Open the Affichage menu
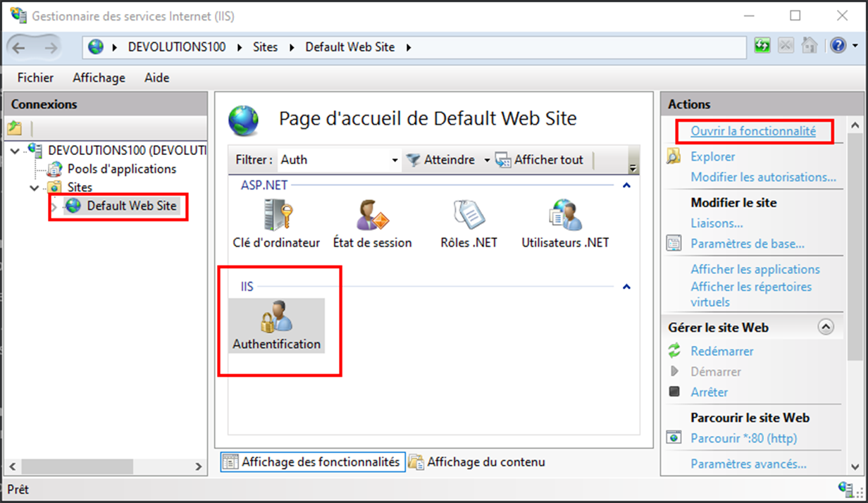Image resolution: width=868 pixels, height=503 pixels. point(98,77)
